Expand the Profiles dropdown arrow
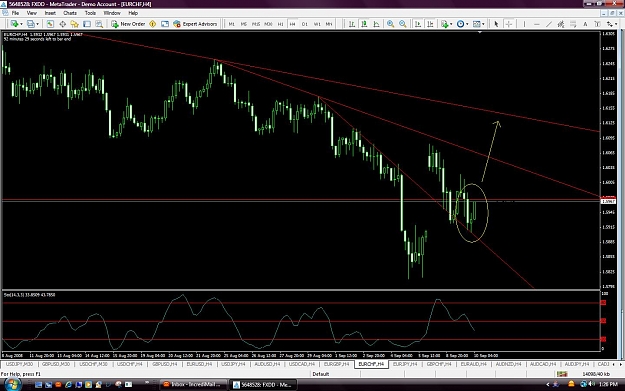 [x=37, y=24]
